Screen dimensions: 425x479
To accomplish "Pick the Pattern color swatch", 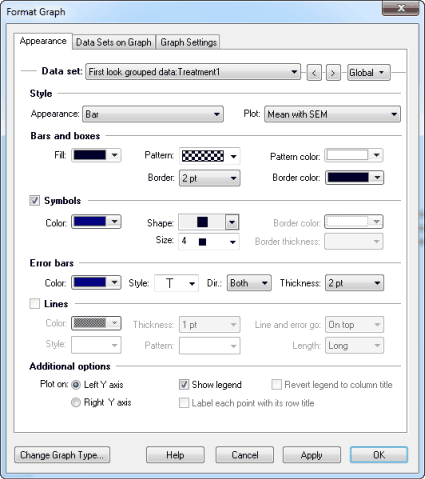I will click(354, 155).
